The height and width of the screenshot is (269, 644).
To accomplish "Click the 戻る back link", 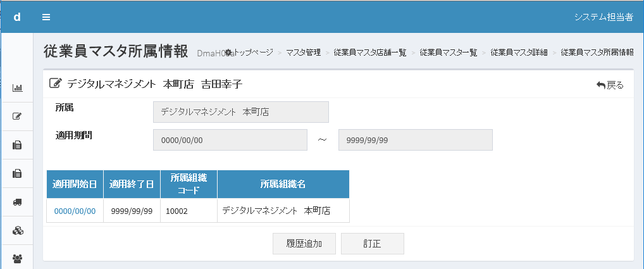I will pos(610,85).
